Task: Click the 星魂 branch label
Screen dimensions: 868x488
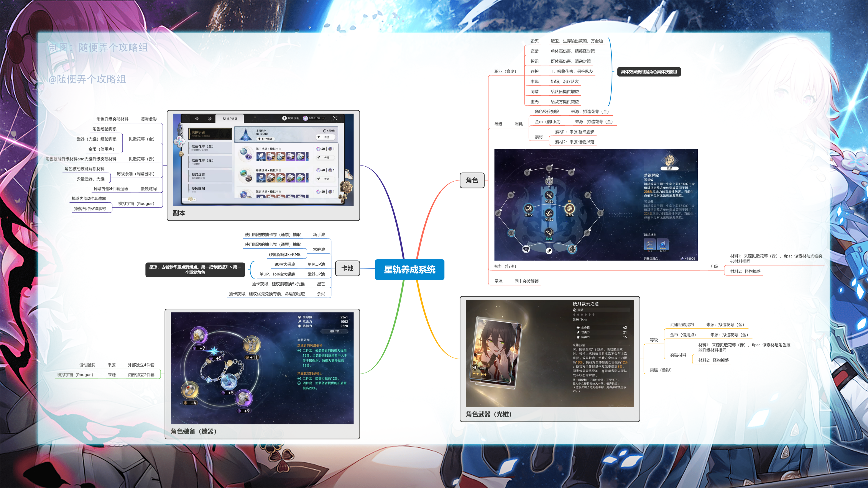Action: [x=498, y=281]
